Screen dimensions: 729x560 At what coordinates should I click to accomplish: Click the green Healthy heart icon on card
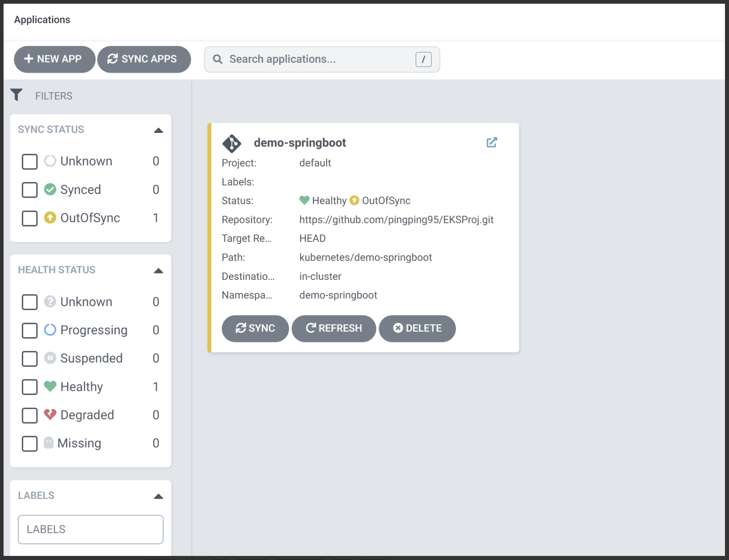coord(304,200)
